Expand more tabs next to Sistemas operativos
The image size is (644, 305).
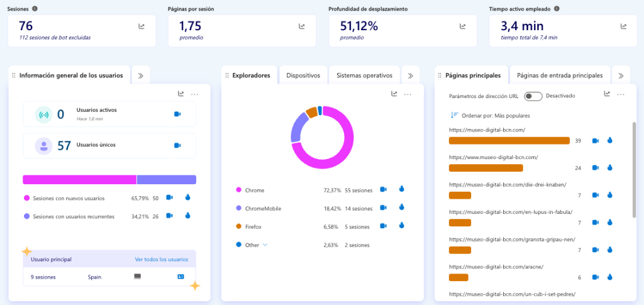(410, 75)
